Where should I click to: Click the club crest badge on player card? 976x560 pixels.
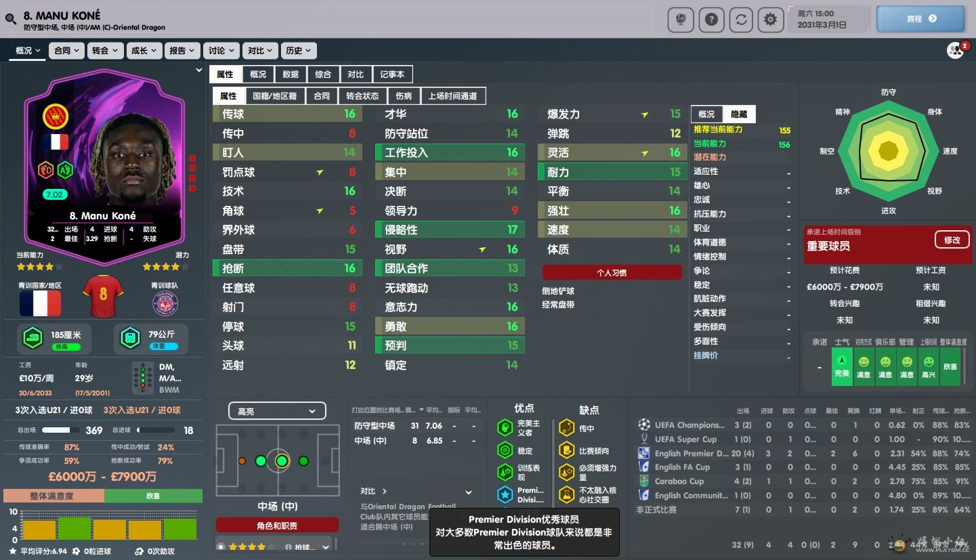coord(56,116)
